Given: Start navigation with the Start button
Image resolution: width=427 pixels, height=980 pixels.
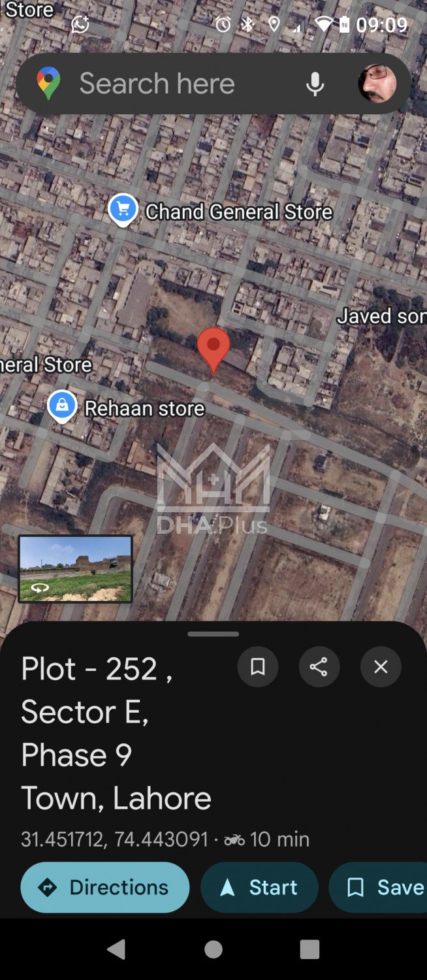Looking at the screenshot, I should [x=259, y=887].
